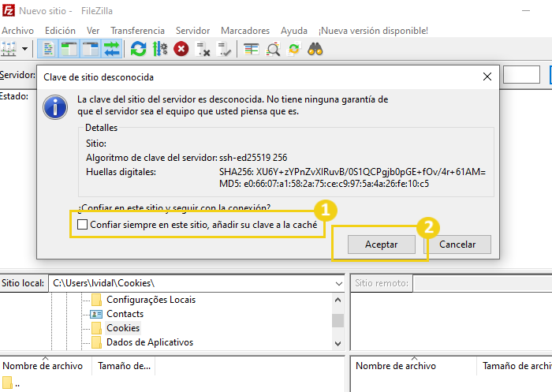
Task: Click the ssh-ed25519 256 algorithm text
Action: [253, 158]
